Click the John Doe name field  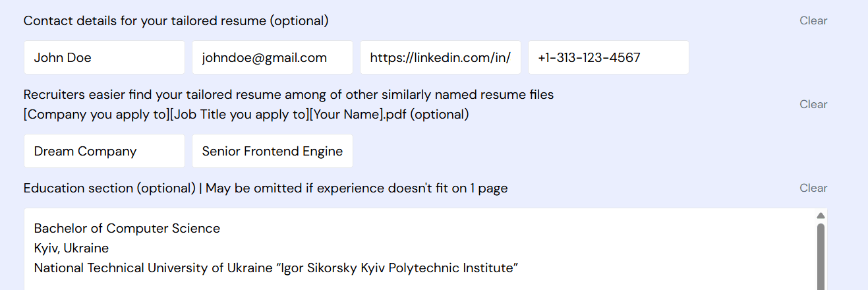[104, 57]
